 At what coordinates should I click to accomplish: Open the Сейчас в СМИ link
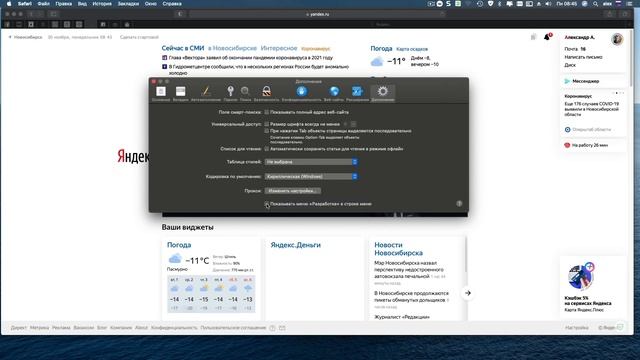pyautogui.click(x=183, y=48)
